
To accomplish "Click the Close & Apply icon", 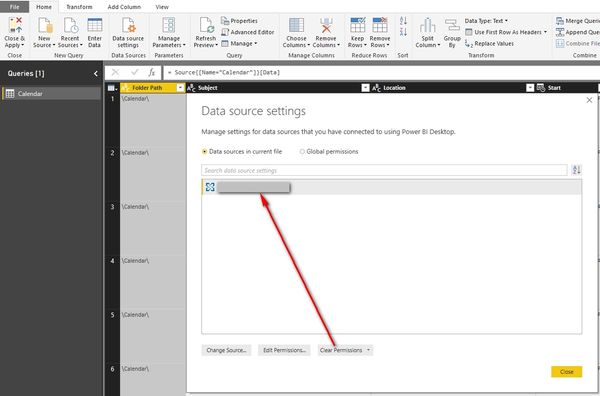I will 15,25.
